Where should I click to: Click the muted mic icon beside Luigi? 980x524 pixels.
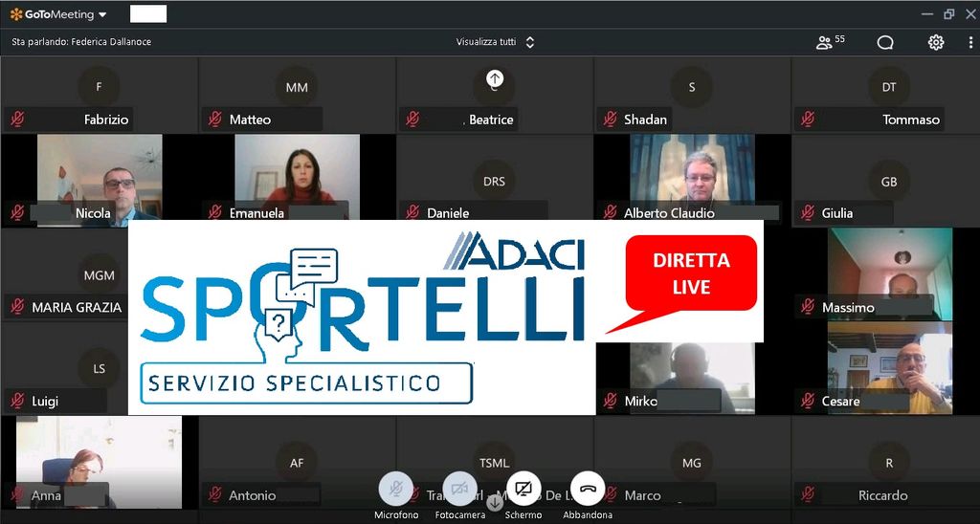coord(17,401)
